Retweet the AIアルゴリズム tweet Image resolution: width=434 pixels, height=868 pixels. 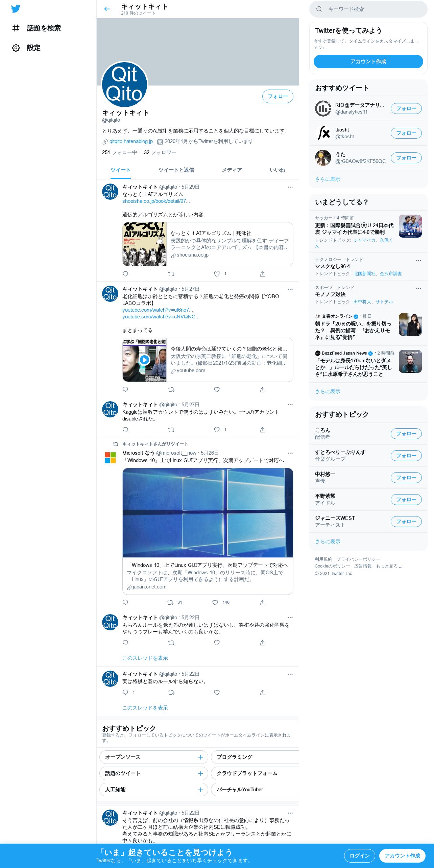click(x=171, y=274)
